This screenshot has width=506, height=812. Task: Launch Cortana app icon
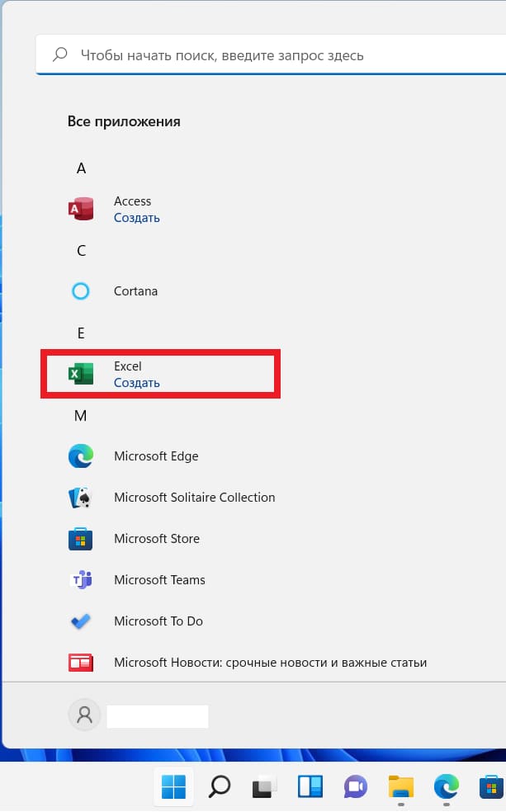click(x=81, y=291)
